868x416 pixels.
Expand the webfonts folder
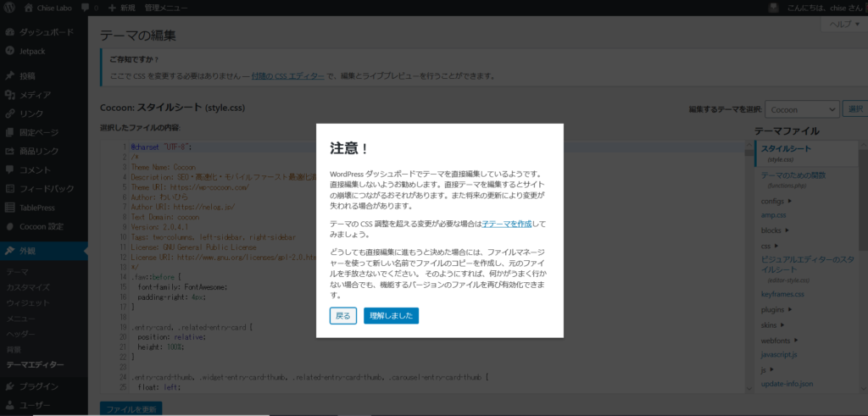tap(780, 341)
